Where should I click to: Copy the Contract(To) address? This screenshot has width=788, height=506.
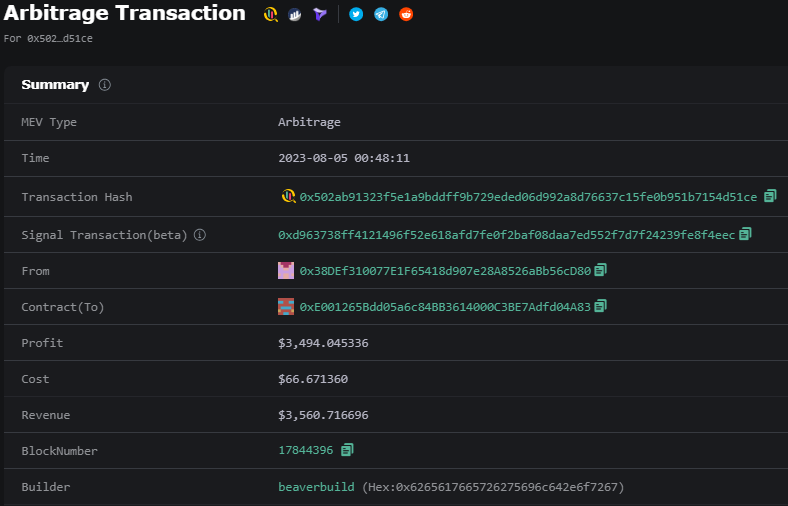(x=600, y=306)
